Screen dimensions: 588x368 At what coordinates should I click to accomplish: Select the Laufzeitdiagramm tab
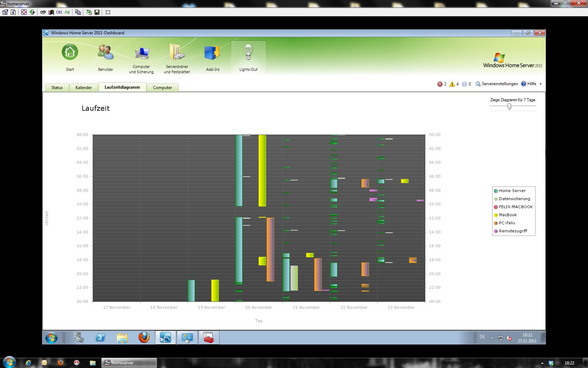pos(122,87)
